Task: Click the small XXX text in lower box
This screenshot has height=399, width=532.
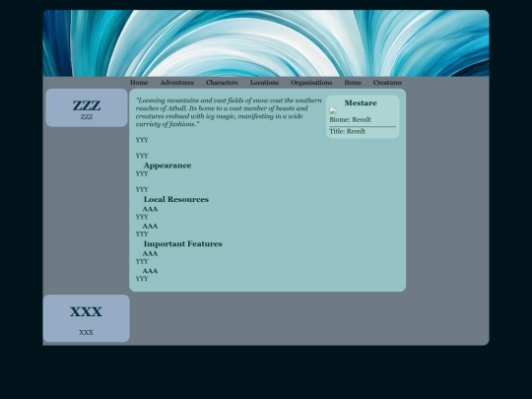Action: [x=86, y=333]
